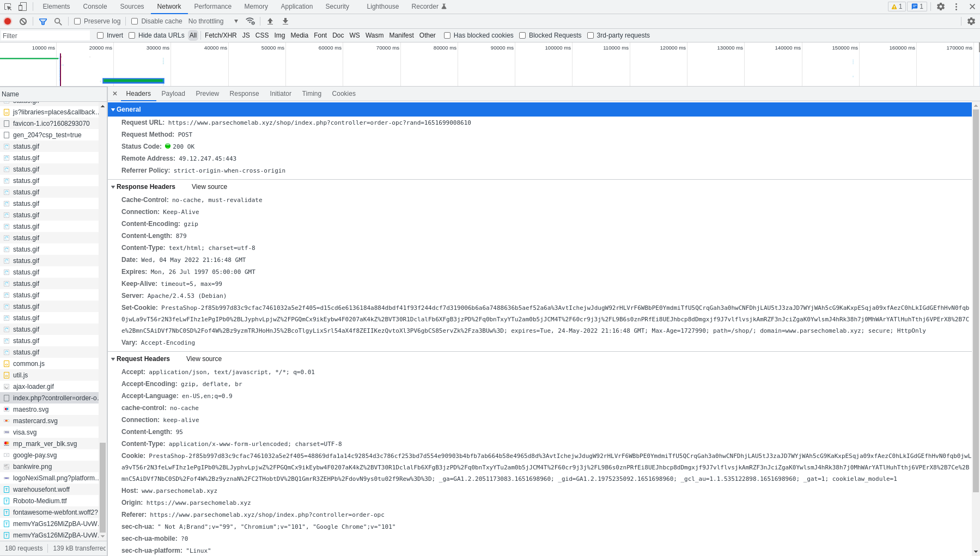The height and width of the screenshot is (556, 980).
Task: Click the Name column header
Action: [53, 94]
